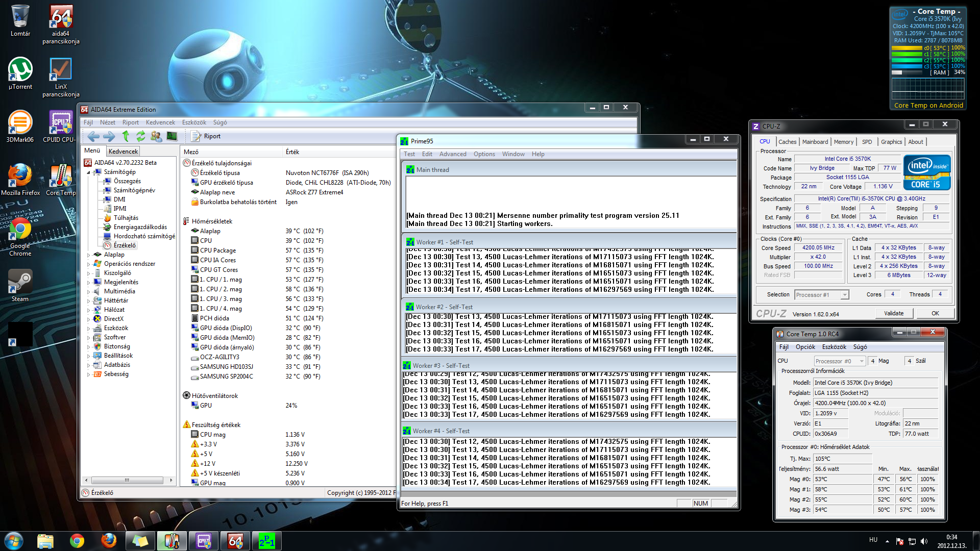This screenshot has height=551, width=980.
Task: Go back with the AIDA64 back arrow
Action: pos(93,136)
